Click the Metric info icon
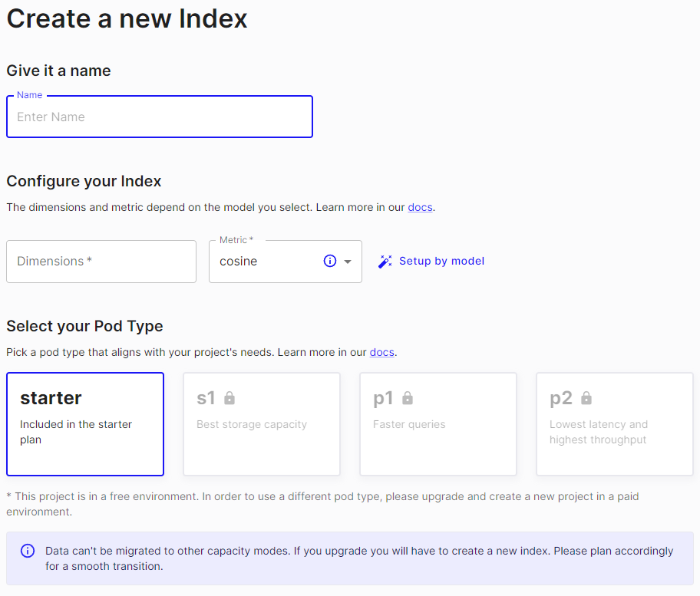Viewport: 700px width, 596px height. [330, 261]
